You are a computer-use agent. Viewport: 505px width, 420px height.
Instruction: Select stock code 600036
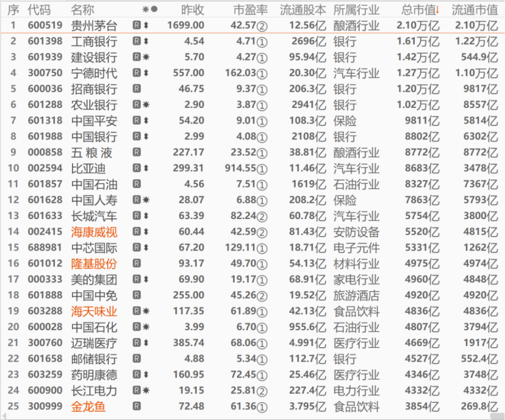[45, 88]
